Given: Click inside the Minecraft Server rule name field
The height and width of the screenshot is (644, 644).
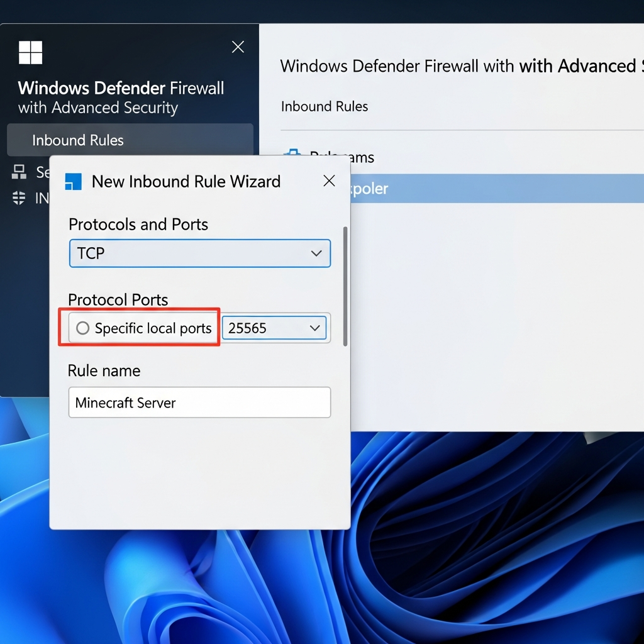Looking at the screenshot, I should click(199, 402).
